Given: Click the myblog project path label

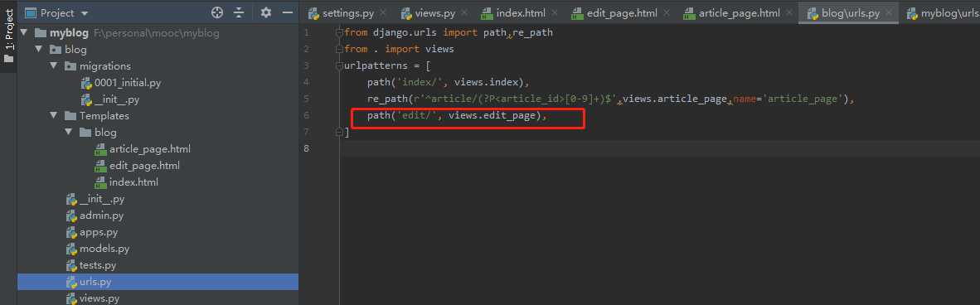Looking at the screenshot, I should [x=156, y=33].
